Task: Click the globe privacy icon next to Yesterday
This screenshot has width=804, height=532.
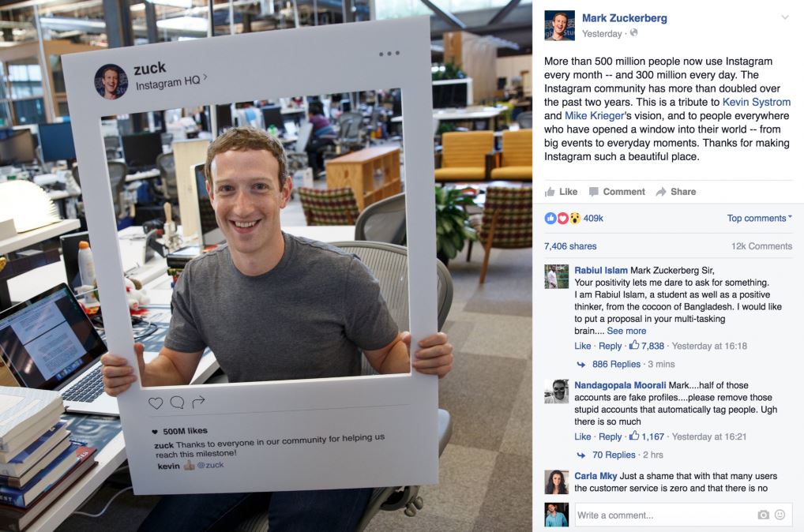Action: (633, 33)
